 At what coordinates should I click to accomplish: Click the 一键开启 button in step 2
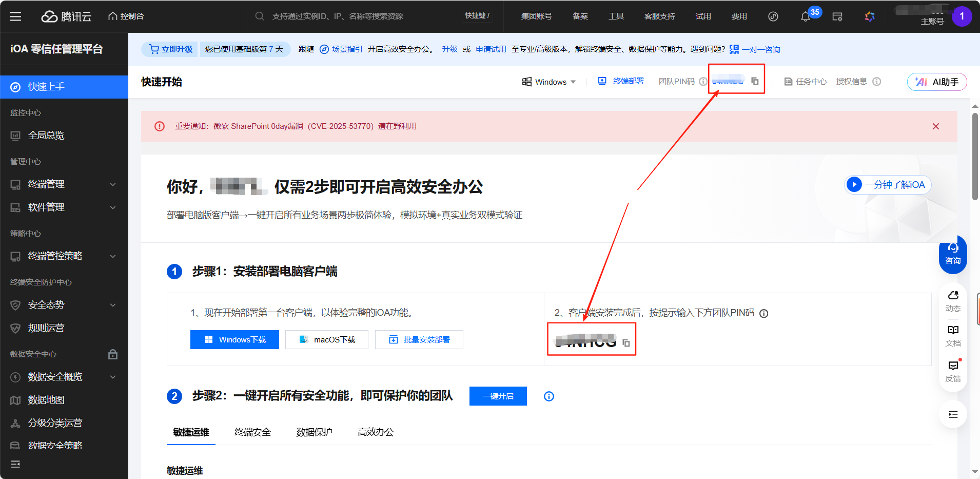(x=497, y=396)
